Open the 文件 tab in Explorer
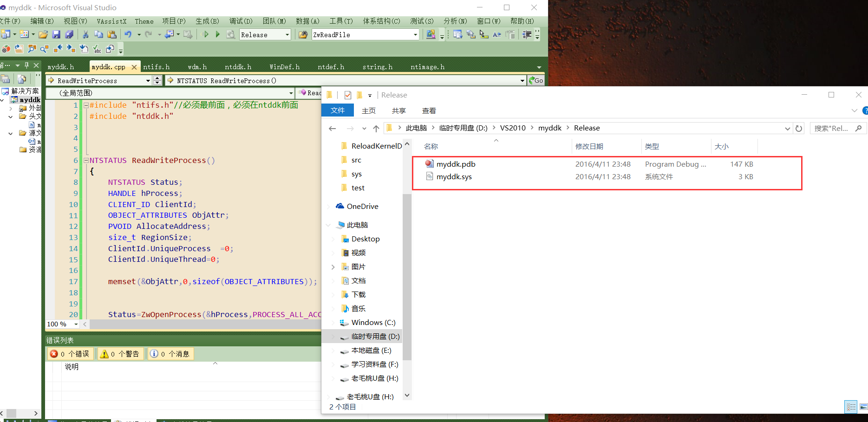 (338, 110)
